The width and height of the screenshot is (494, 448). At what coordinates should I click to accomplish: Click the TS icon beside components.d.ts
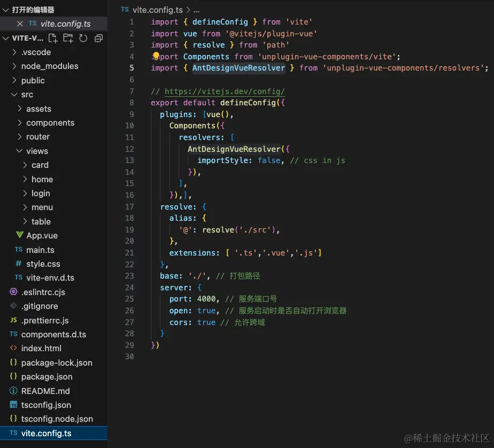pos(13,334)
